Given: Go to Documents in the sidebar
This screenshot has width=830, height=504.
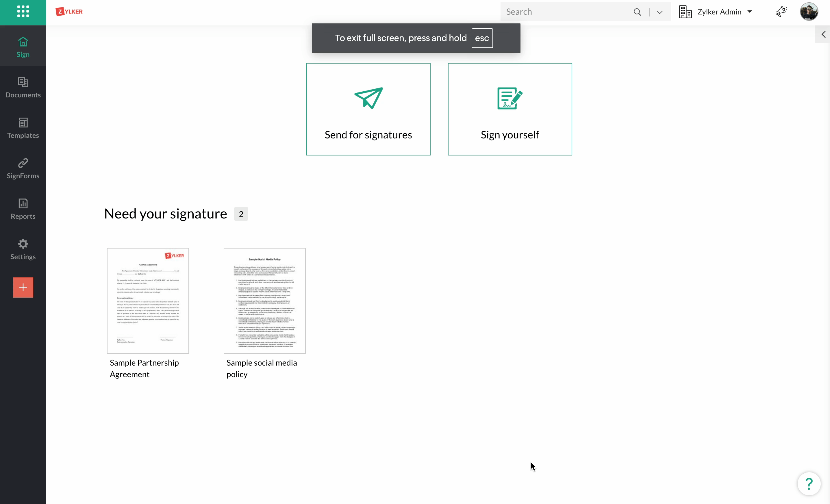Looking at the screenshot, I should coord(23,87).
